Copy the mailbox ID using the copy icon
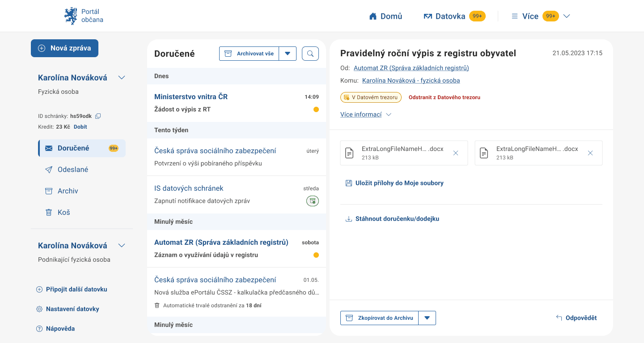The height and width of the screenshot is (343, 644). (x=98, y=116)
